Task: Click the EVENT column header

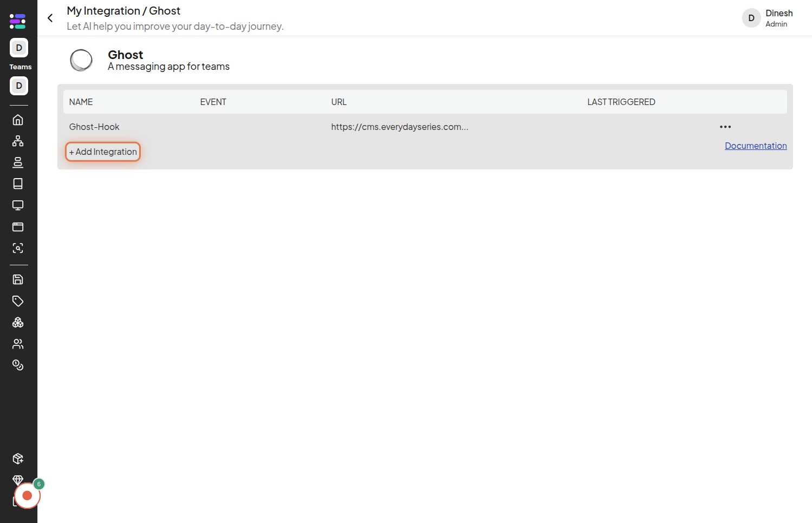Action: pyautogui.click(x=213, y=102)
